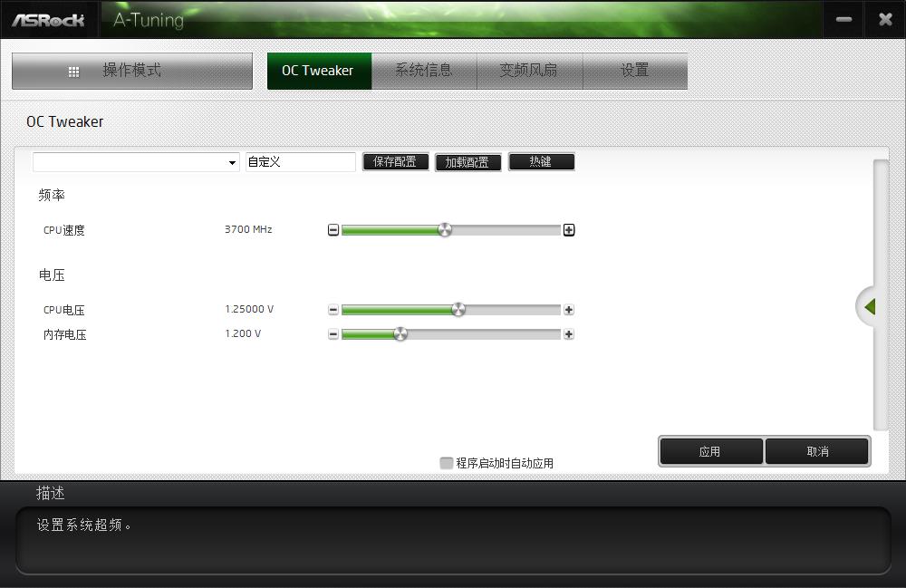Click the 3700 MHz value

click(248, 229)
